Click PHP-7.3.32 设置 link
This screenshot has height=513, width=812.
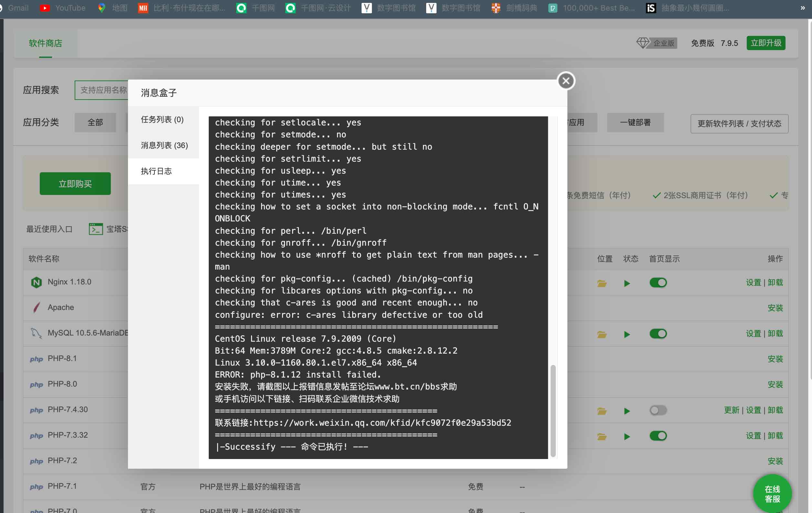click(x=753, y=435)
